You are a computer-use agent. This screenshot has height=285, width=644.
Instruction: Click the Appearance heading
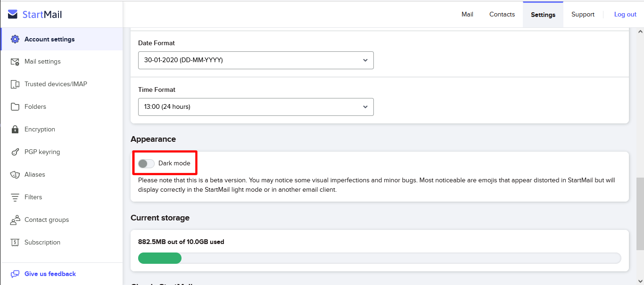point(153,139)
